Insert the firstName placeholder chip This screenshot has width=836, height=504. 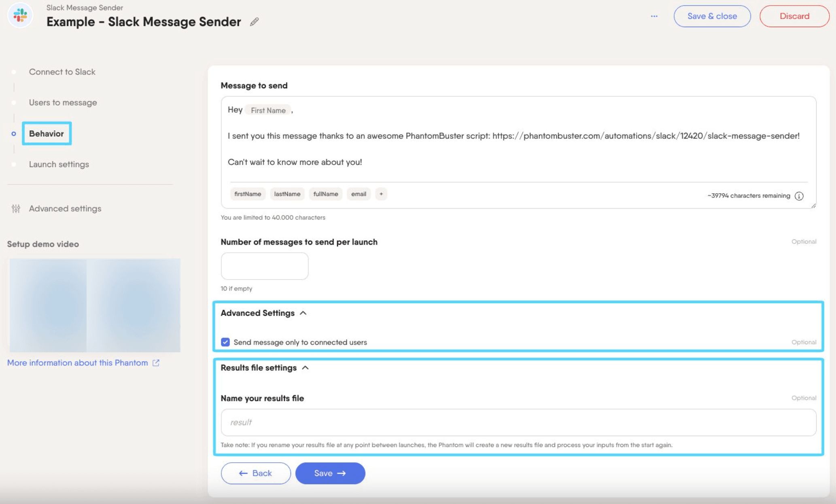(248, 194)
